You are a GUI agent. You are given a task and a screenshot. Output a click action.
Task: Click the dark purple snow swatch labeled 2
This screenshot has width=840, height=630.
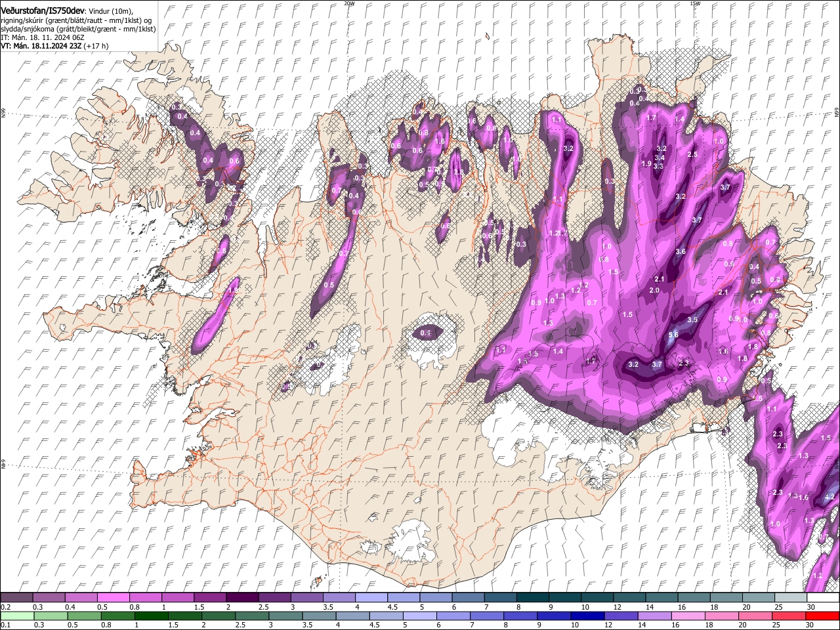[241, 598]
